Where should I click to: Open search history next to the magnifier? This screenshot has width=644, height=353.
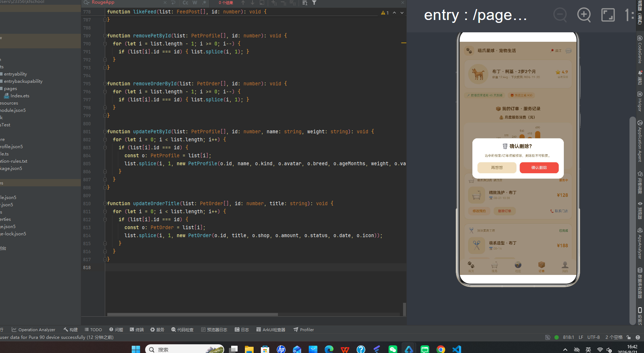click(86, 3)
